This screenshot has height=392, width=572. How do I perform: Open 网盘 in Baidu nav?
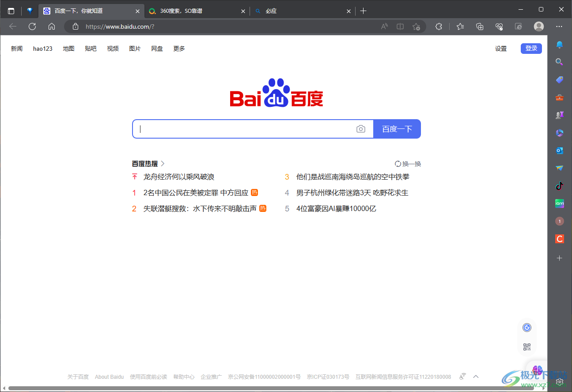point(157,49)
